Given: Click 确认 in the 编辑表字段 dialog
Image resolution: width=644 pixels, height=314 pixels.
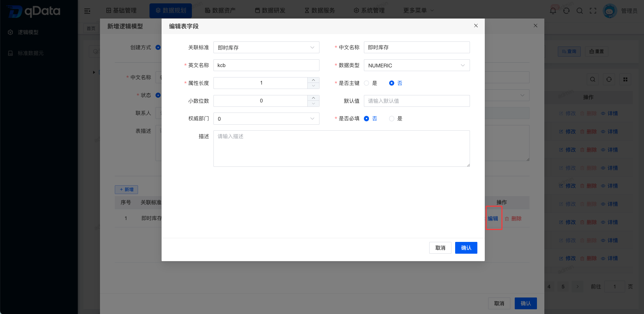Looking at the screenshot, I should pos(466,248).
